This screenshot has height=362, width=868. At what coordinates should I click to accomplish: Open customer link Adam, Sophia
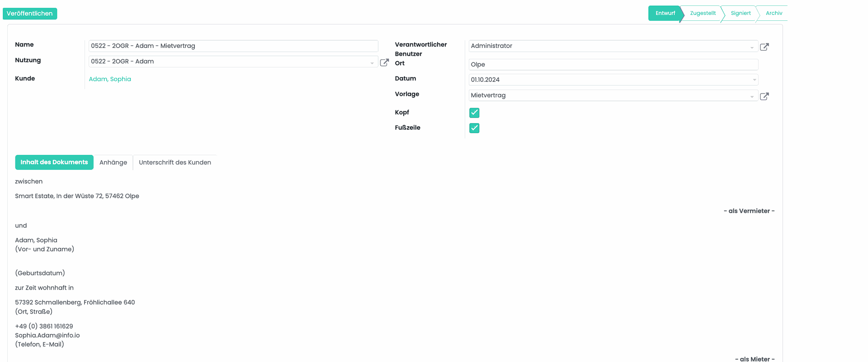(x=110, y=79)
